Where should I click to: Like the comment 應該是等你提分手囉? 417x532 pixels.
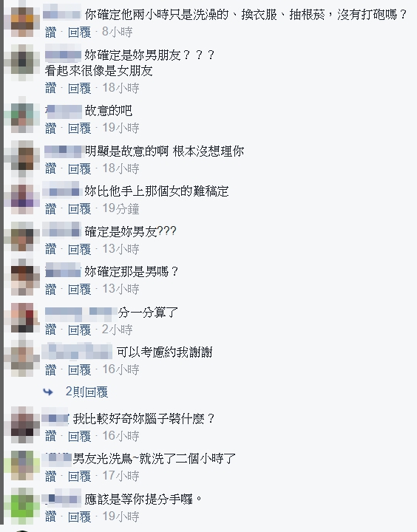tap(50, 516)
